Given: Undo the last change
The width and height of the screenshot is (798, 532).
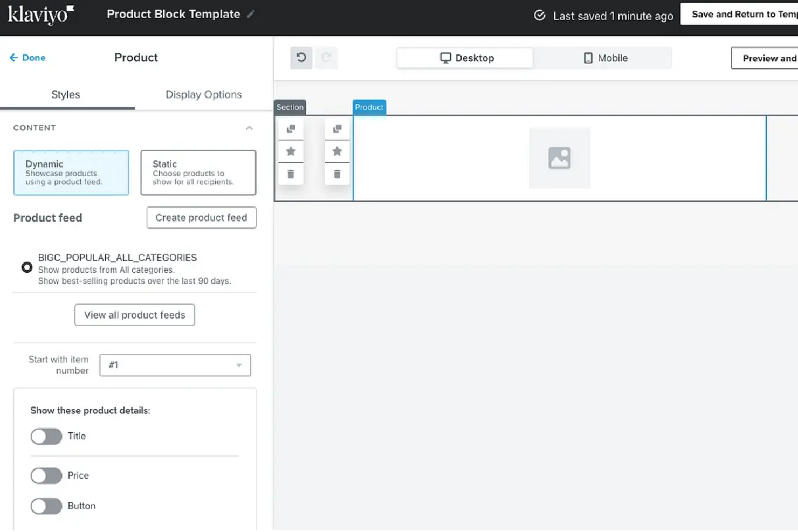Looking at the screenshot, I should point(301,58).
